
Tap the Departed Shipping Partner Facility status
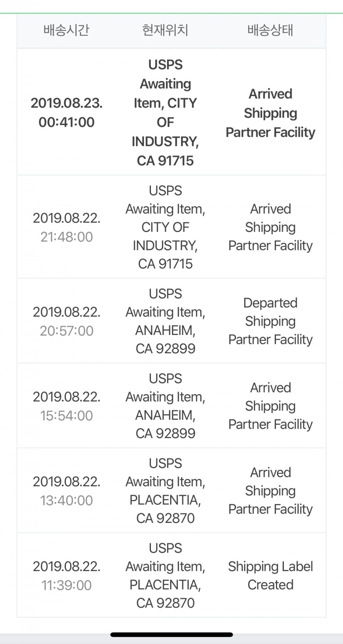[270, 321]
